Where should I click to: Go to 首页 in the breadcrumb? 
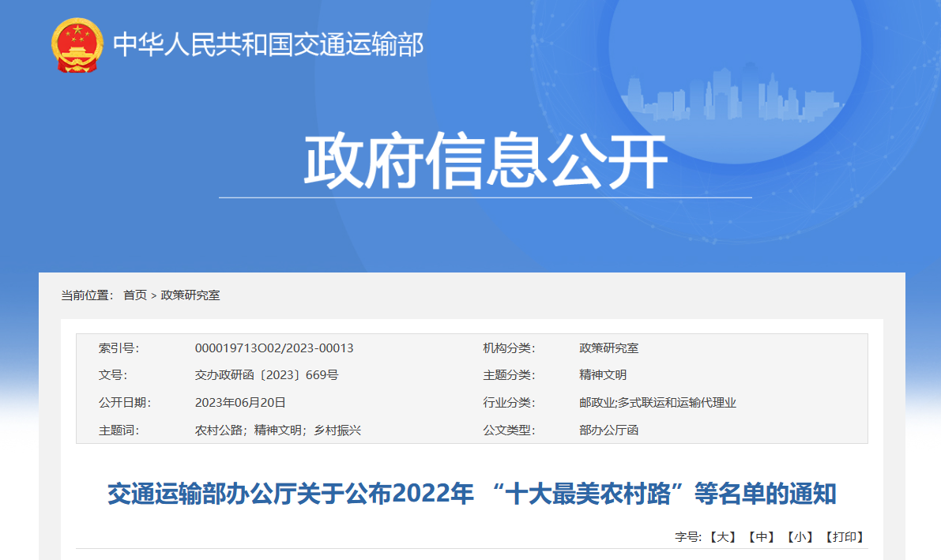pos(135,295)
